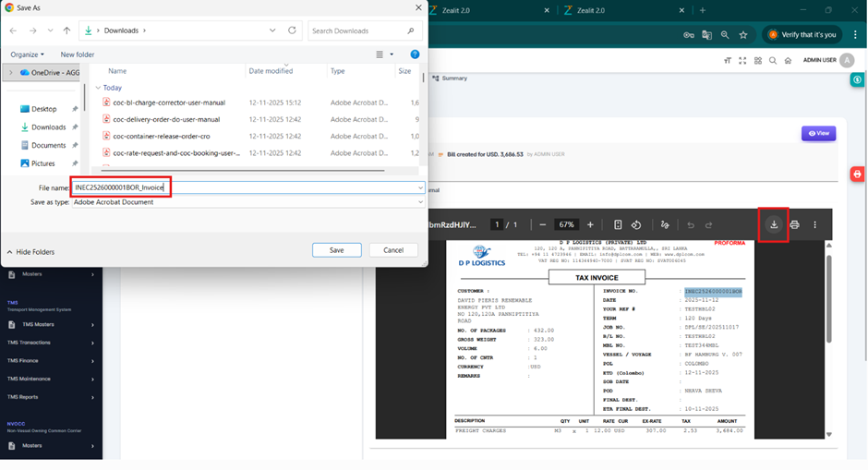Bookmark this page with star icon

point(742,35)
